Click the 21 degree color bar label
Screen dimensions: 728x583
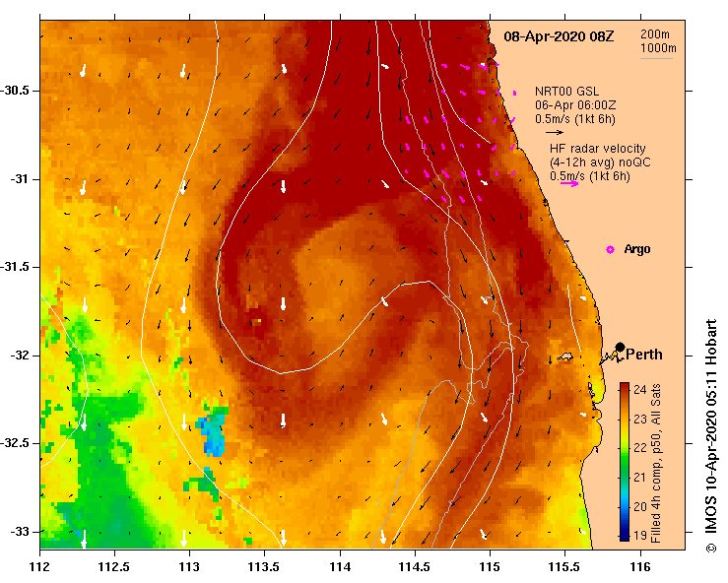[639, 478]
